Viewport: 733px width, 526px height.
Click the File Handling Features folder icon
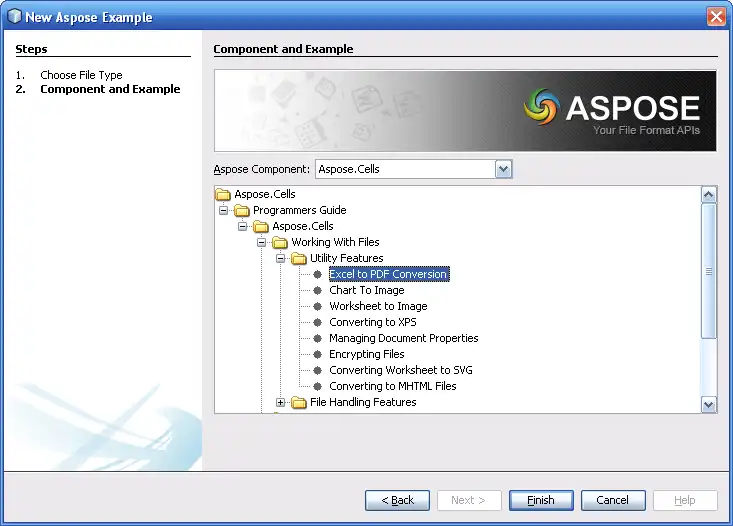pos(299,402)
